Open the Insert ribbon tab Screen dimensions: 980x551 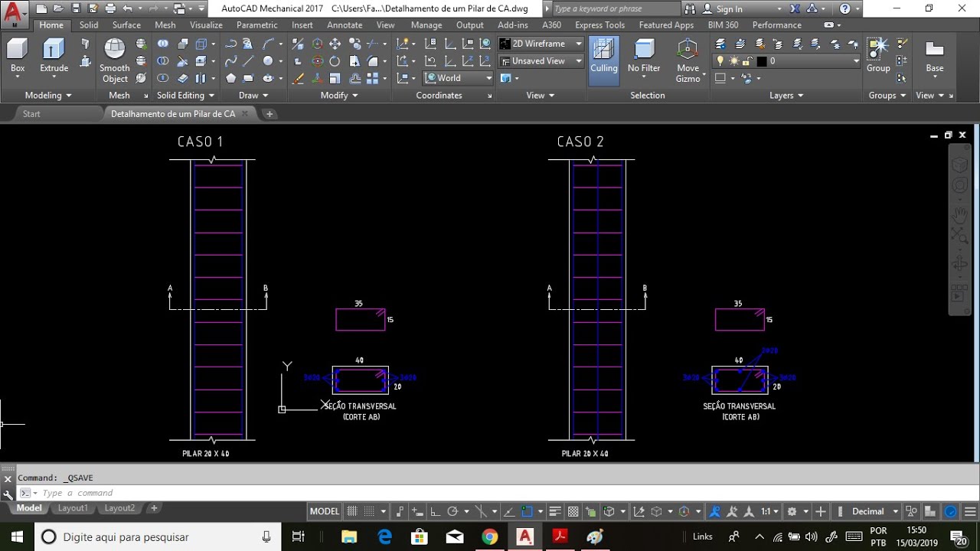click(x=302, y=24)
